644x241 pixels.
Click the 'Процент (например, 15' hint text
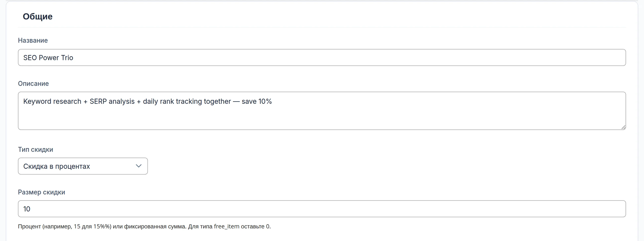coord(49,226)
